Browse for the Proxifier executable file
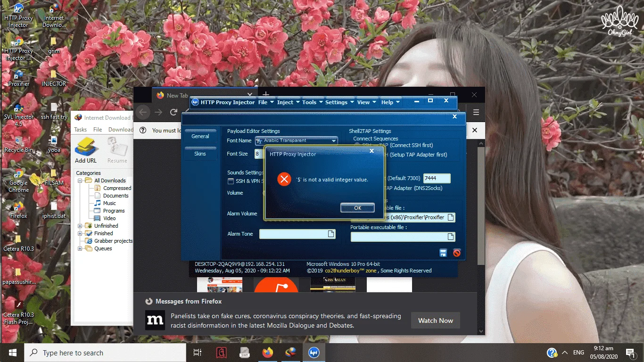 451,217
